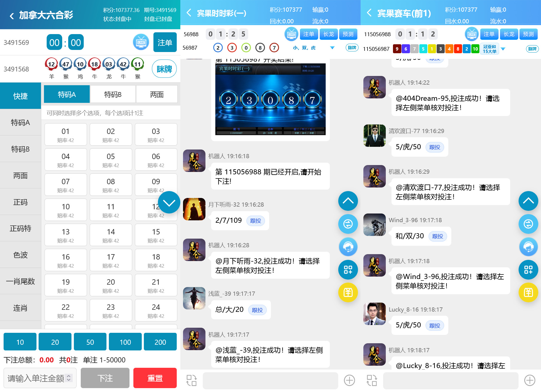Open Wind_3-96 user avatar
Screen dimensions: 541x392
click(x=374, y=225)
